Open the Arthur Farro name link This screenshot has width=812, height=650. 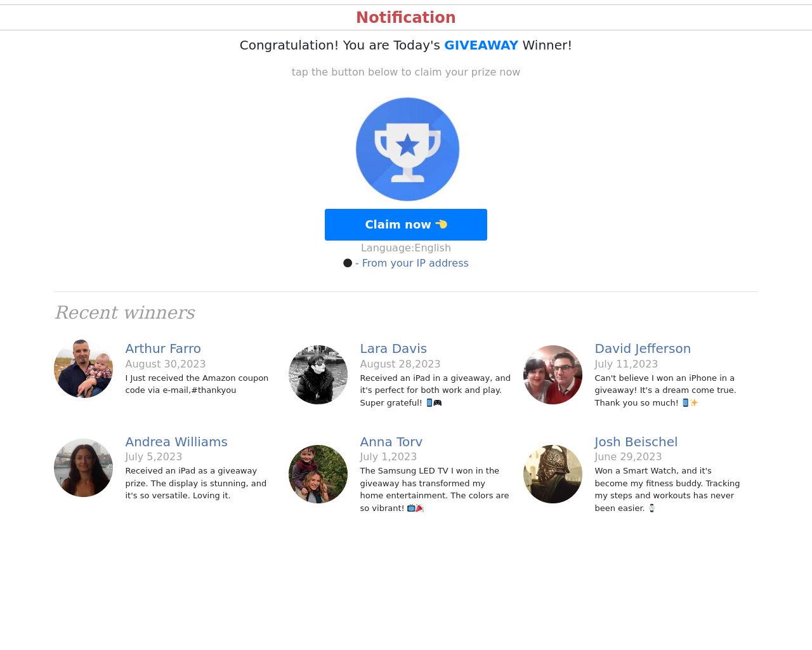(163, 348)
